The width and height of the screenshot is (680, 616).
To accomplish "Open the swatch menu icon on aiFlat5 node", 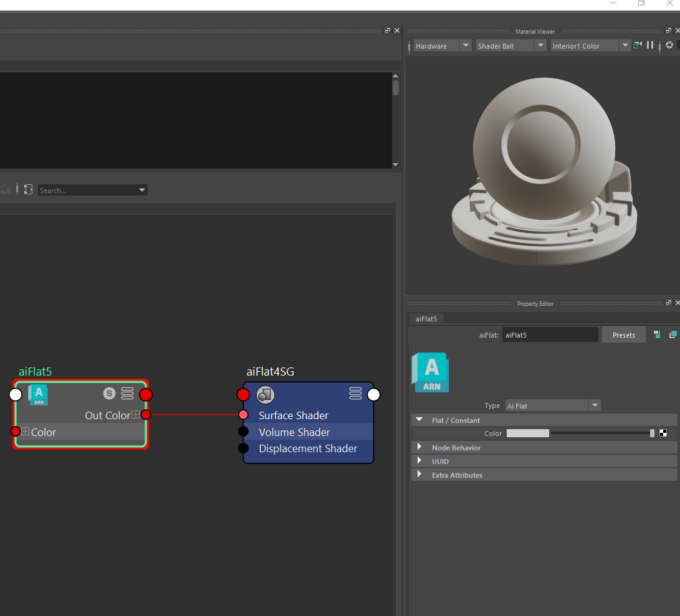I will click(x=127, y=393).
